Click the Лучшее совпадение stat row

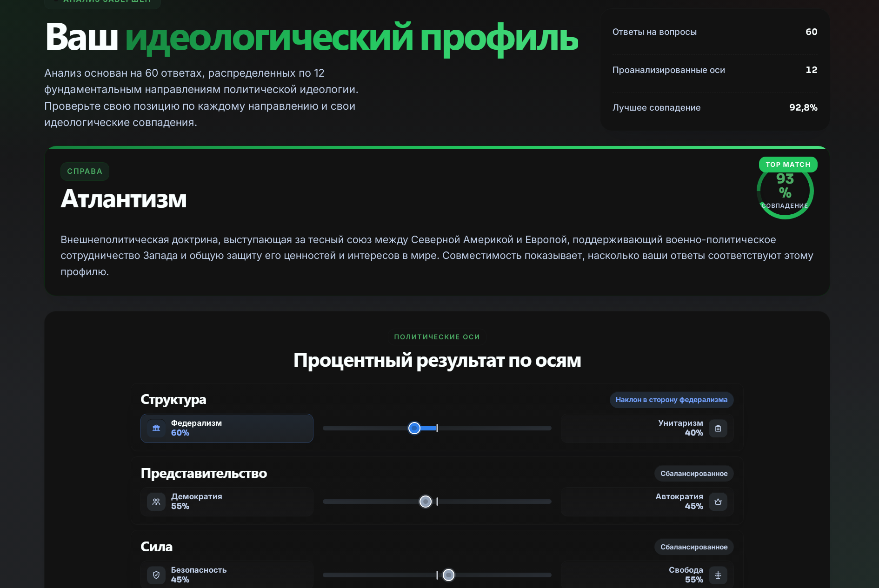[715, 107]
